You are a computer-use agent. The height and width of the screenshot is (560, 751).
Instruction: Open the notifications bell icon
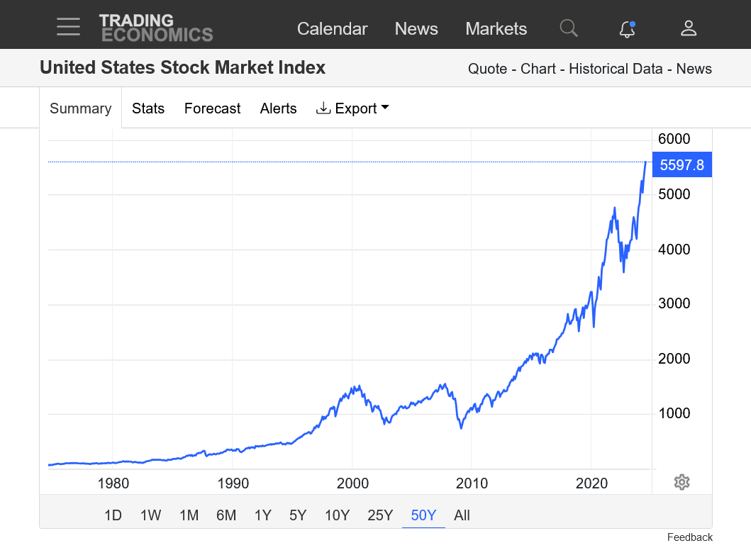627,28
